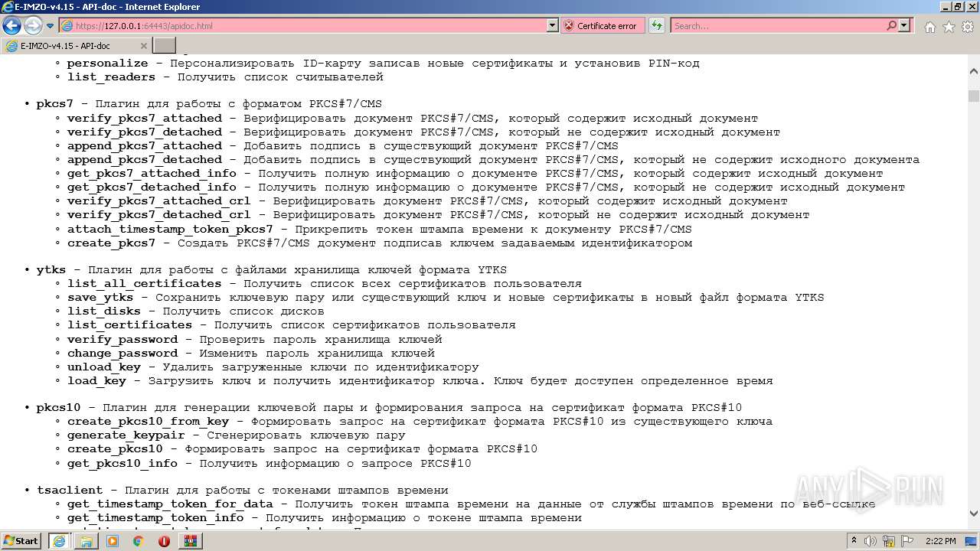Viewport: 980px width, 551px height.
Task: Click the 'tsaclient' plugin heading
Action: (x=70, y=490)
